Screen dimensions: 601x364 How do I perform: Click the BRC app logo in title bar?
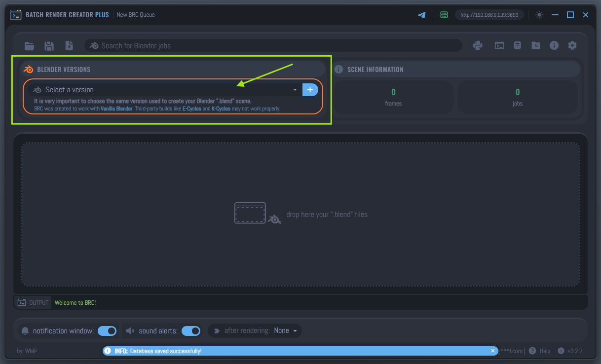pyautogui.click(x=16, y=15)
